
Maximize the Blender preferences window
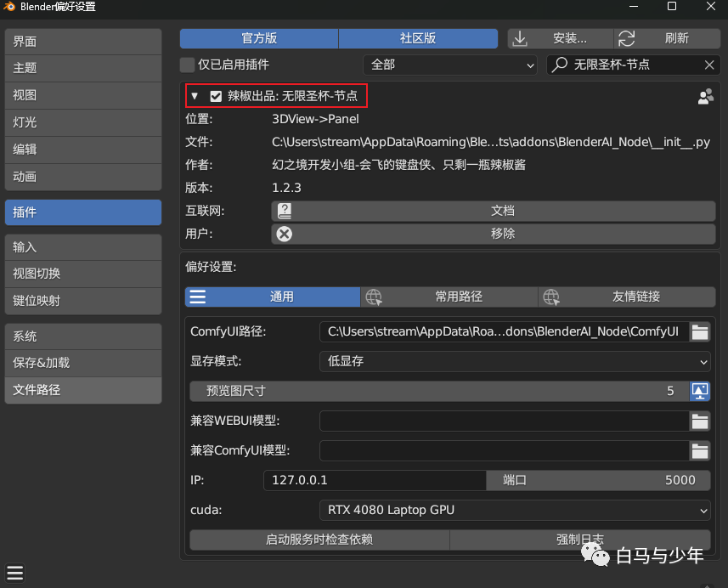tap(671, 7)
